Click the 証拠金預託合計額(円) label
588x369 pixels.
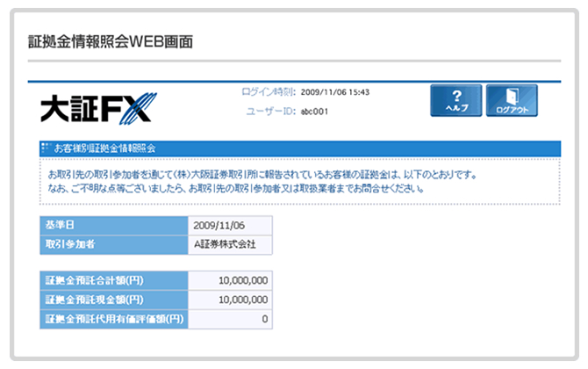114,280
